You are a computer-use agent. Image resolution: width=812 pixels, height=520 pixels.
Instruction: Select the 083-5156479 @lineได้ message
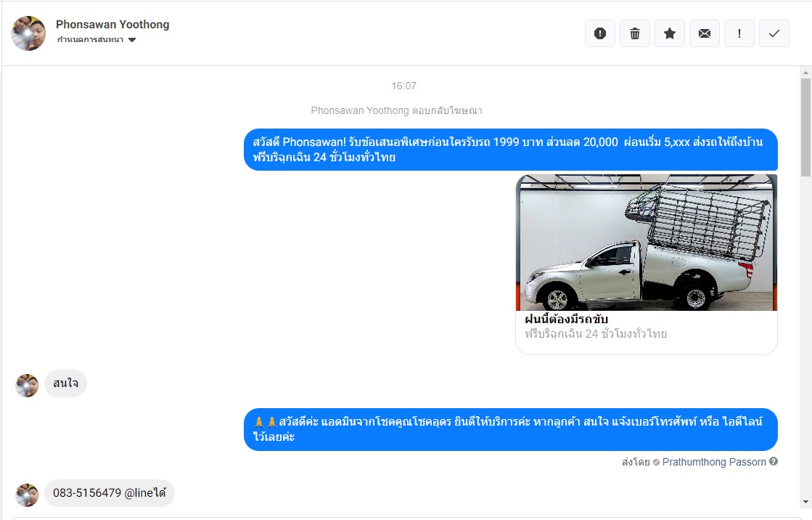pos(110,493)
